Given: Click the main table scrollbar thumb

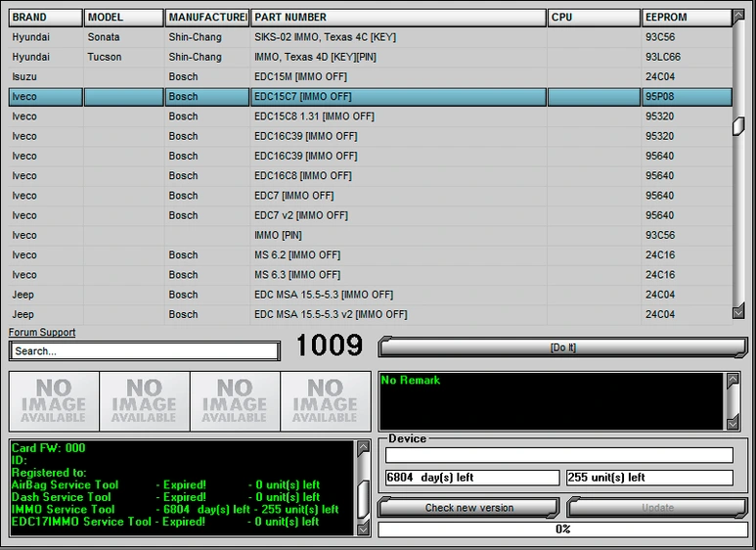Looking at the screenshot, I should (738, 126).
